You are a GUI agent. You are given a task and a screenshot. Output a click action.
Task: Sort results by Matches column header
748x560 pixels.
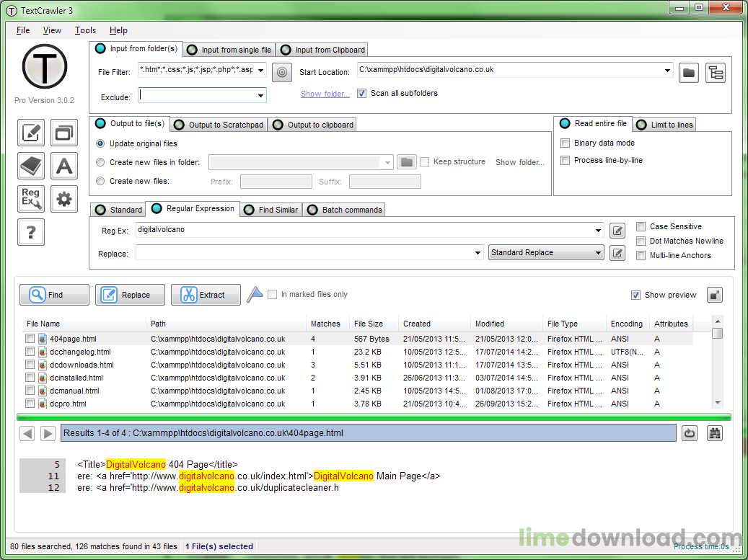(x=327, y=324)
